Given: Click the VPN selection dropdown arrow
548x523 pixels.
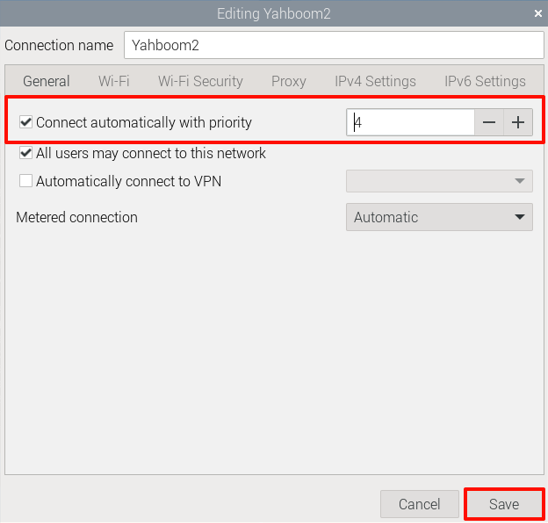Looking at the screenshot, I should (520, 181).
